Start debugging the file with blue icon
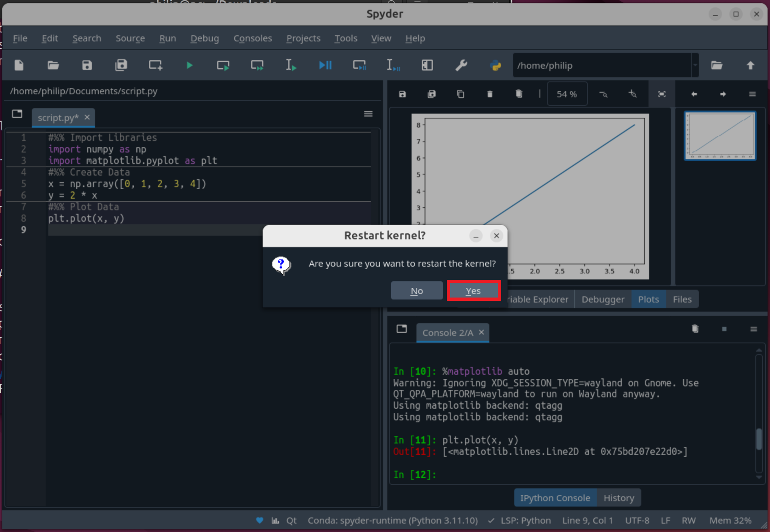Screen dimensions: 770x532 pyautogui.click(x=325, y=65)
